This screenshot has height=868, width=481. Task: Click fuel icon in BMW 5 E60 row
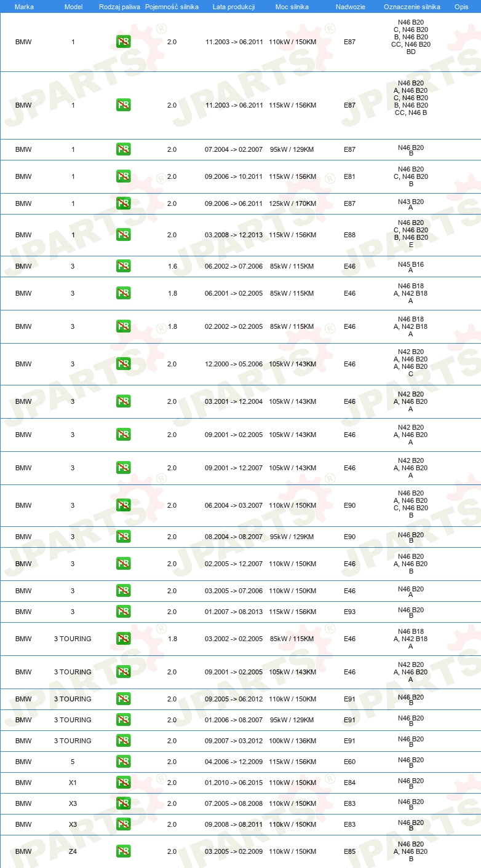[x=124, y=762]
